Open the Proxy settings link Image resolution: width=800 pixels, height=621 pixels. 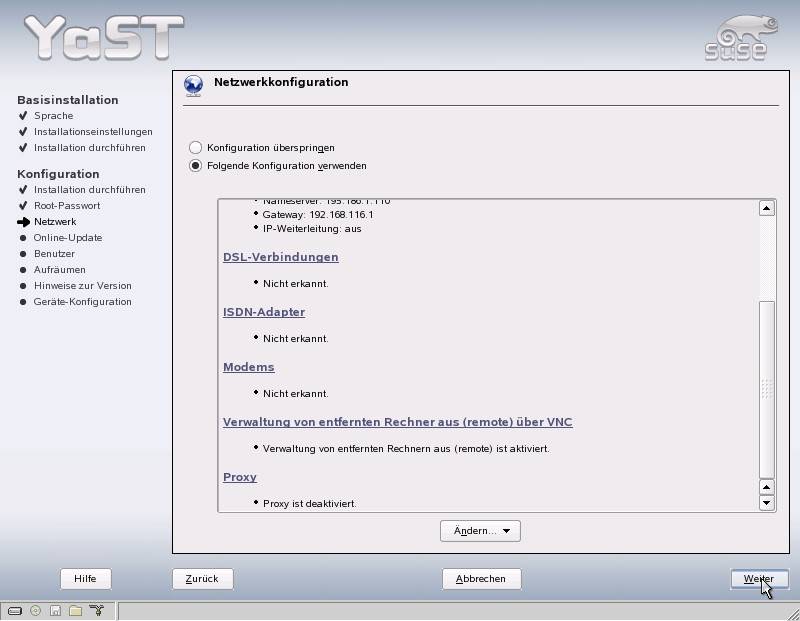tap(240, 477)
